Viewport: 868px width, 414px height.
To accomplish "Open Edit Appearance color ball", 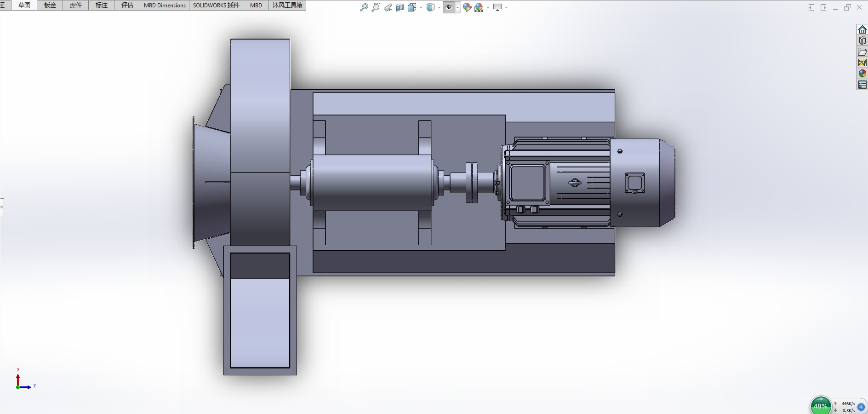I will pyautogui.click(x=467, y=7).
